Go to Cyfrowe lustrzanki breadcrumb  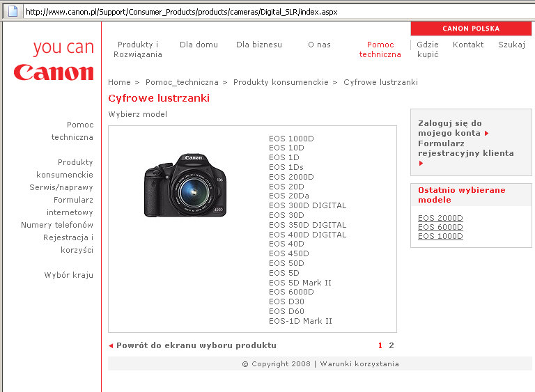pyautogui.click(x=381, y=82)
